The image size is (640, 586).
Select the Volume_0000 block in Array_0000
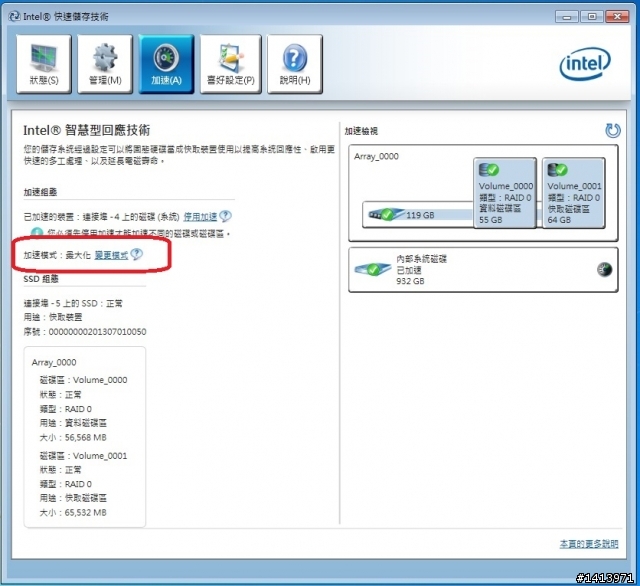point(505,193)
